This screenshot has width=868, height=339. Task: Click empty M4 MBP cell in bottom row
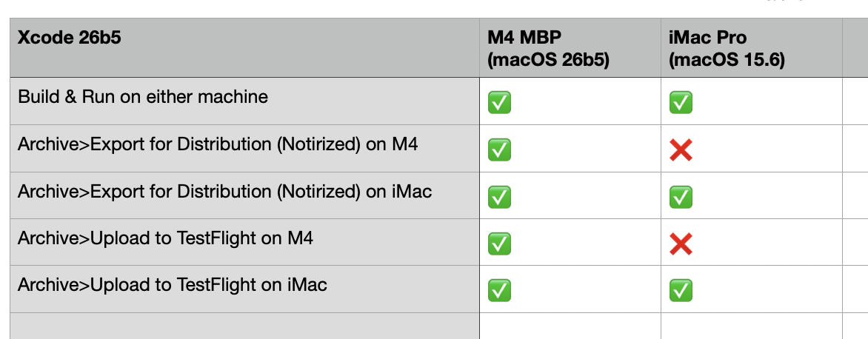tap(570, 326)
